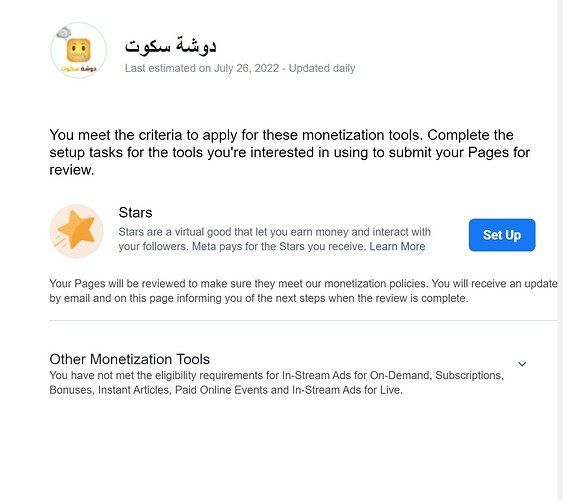The width and height of the screenshot is (563, 500).
Task: Click the Pages review policy notice paragraph
Action: 303,291
